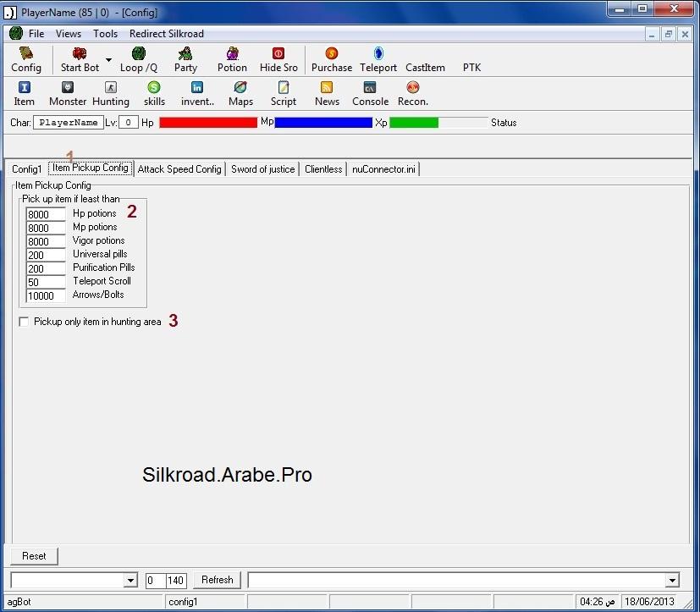The height and width of the screenshot is (612, 700).
Task: Click the Refresh button
Action: [218, 580]
